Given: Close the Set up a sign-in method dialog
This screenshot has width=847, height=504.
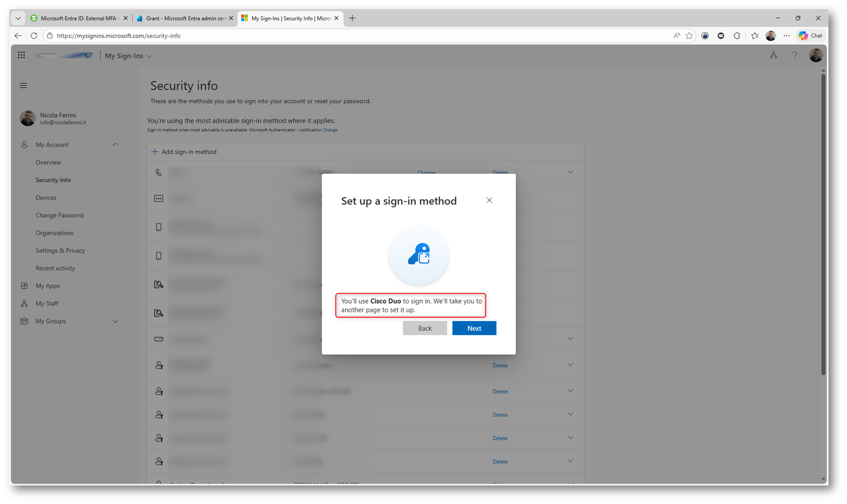Looking at the screenshot, I should [489, 200].
